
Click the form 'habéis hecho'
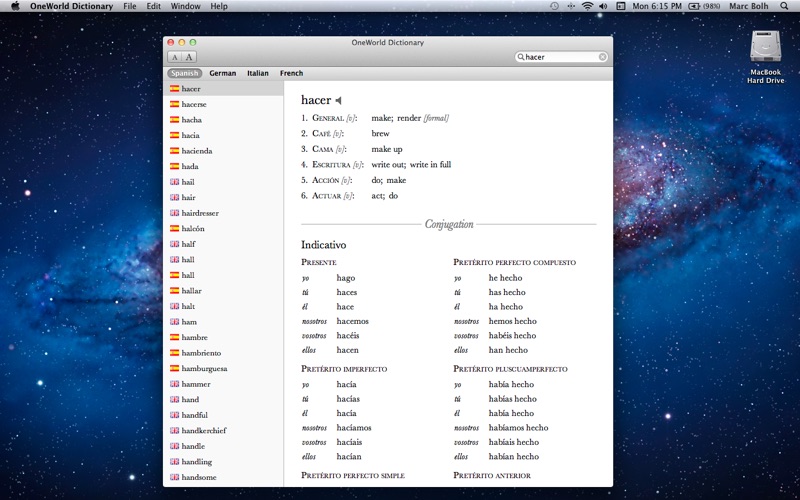coord(512,336)
